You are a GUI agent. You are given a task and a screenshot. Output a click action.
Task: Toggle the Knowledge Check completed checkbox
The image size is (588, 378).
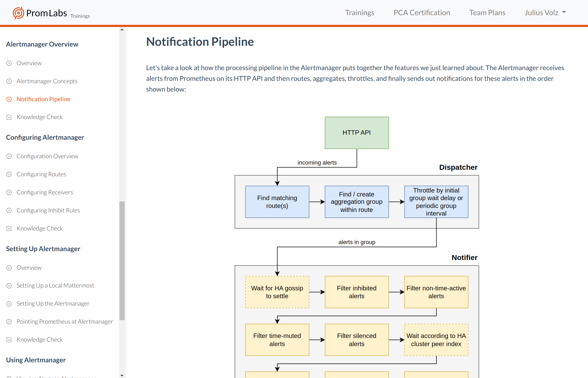click(x=9, y=117)
